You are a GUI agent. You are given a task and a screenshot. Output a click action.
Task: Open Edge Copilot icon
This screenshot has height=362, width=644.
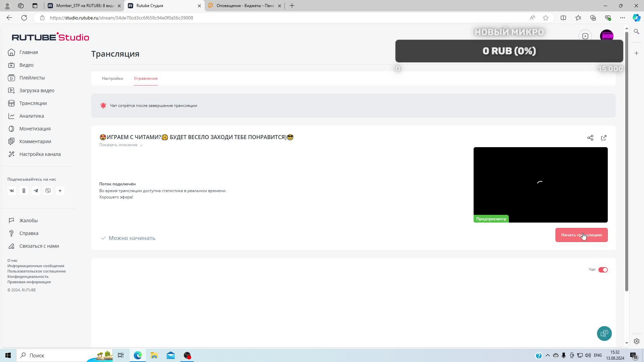(636, 18)
